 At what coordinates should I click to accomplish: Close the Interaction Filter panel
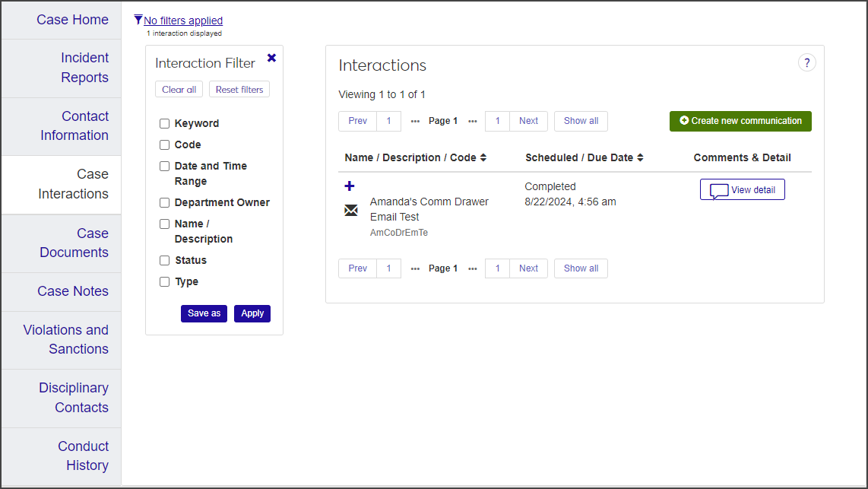tap(271, 59)
